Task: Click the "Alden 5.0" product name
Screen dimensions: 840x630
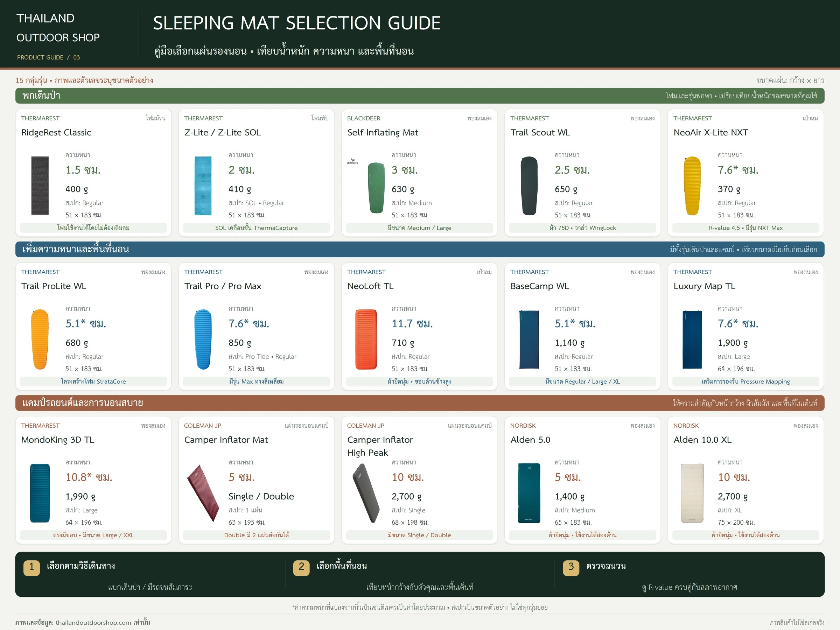Action: tap(530, 440)
